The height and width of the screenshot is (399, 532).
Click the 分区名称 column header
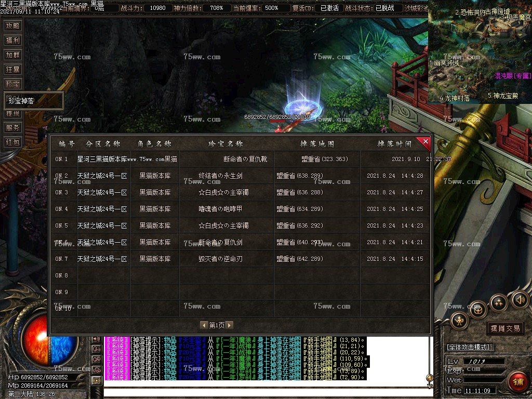tap(103, 144)
